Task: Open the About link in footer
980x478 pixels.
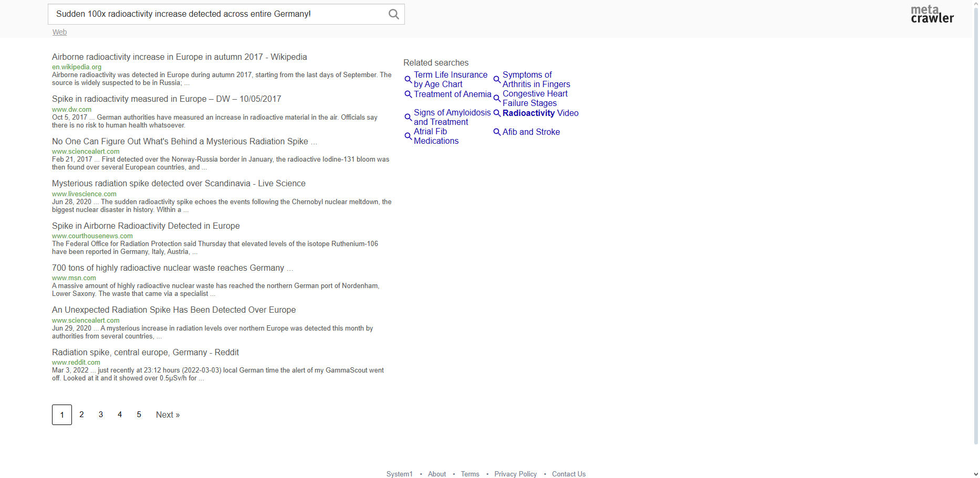Action: 436,474
